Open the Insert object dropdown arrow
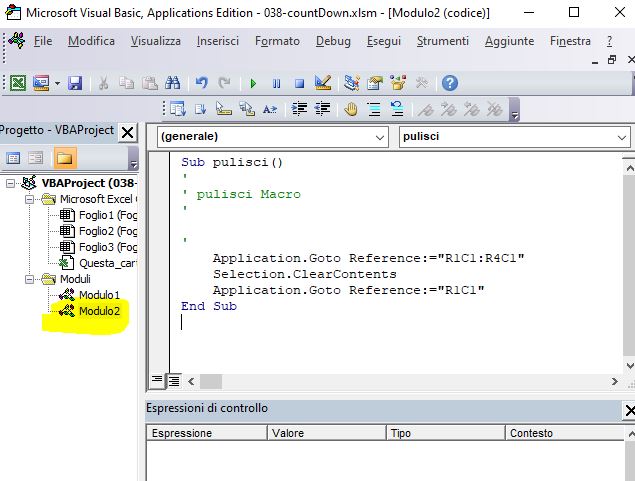Viewport: 635px width, 481px height. (x=57, y=83)
